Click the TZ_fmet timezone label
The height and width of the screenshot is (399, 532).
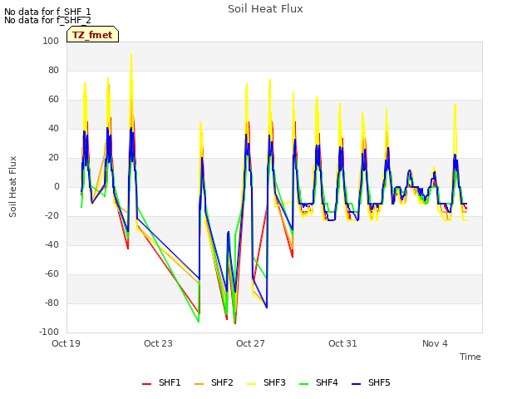tap(92, 35)
